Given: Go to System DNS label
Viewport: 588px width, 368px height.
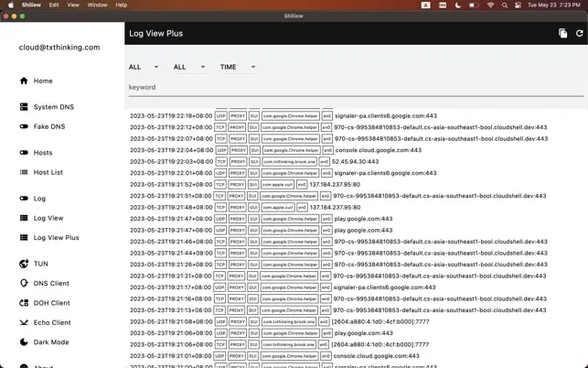Looking at the screenshot, I should (x=54, y=107).
